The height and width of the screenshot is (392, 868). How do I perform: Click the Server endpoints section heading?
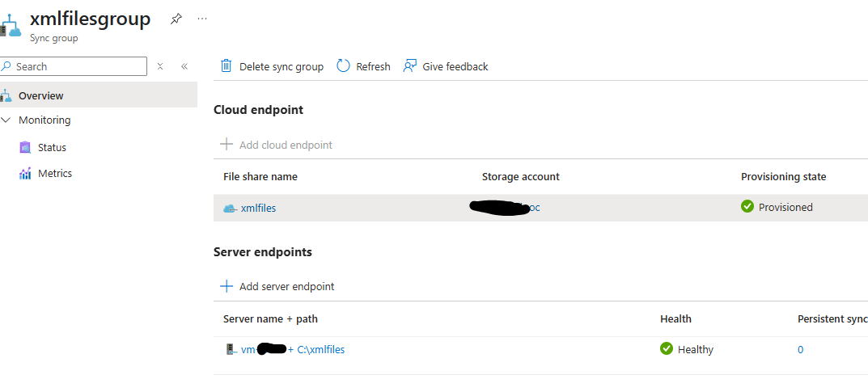coord(263,252)
